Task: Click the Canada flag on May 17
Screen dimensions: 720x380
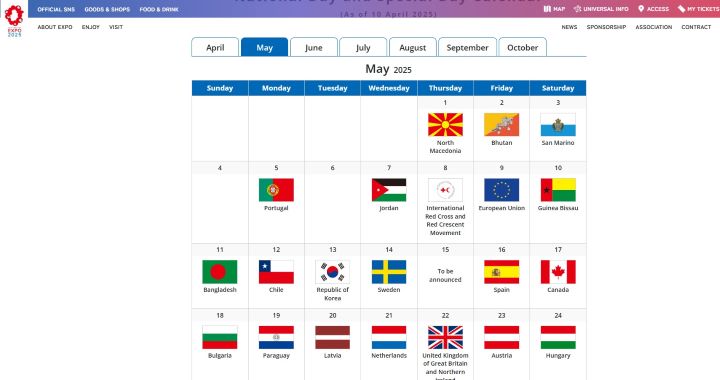Action: (x=558, y=272)
